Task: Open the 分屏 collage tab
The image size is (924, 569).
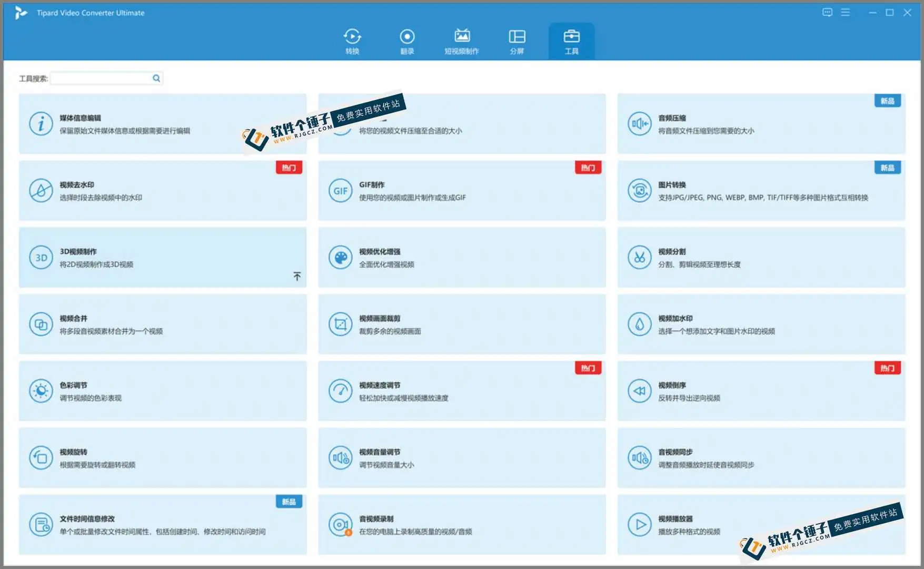Action: click(x=516, y=41)
